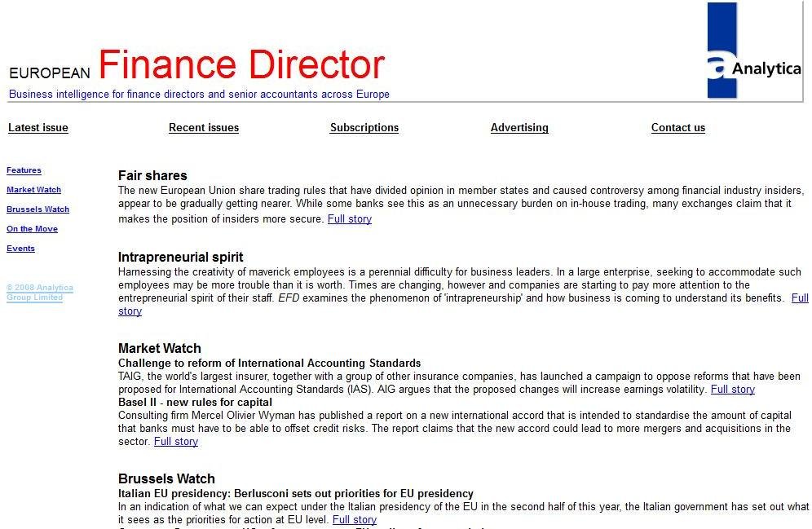Read full story on Accounting Standards challenge

click(732, 389)
